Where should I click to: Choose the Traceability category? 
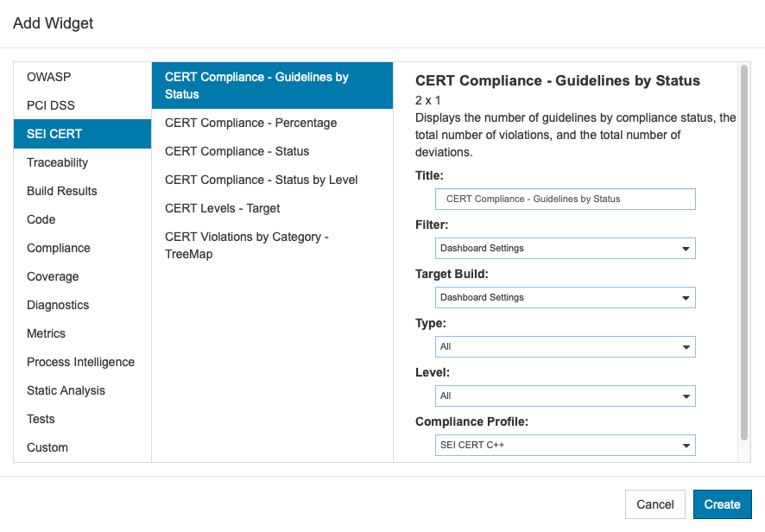(x=82, y=162)
